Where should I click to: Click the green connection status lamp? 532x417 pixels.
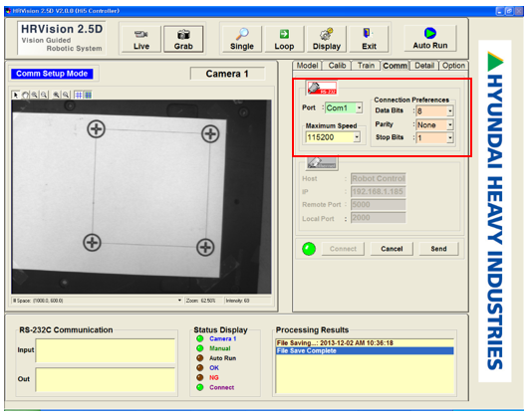tap(309, 249)
